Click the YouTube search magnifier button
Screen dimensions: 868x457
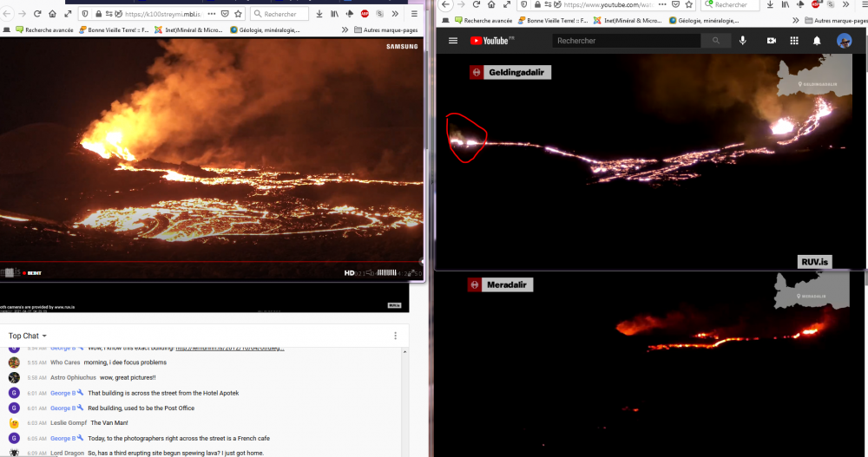(x=716, y=41)
